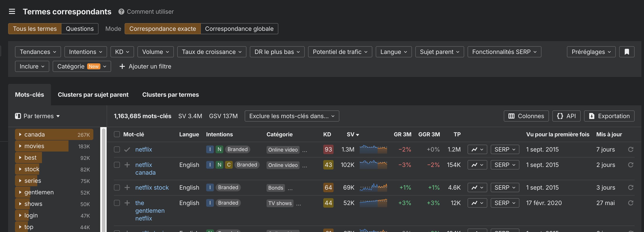Click the Exportation button
Image resolution: width=644 pixels, height=232 pixels.
point(609,116)
